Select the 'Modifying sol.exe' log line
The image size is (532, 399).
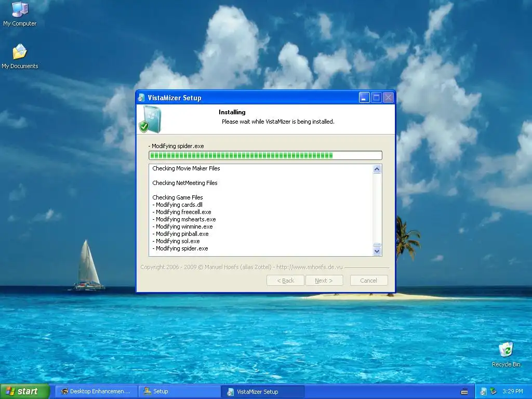point(176,241)
